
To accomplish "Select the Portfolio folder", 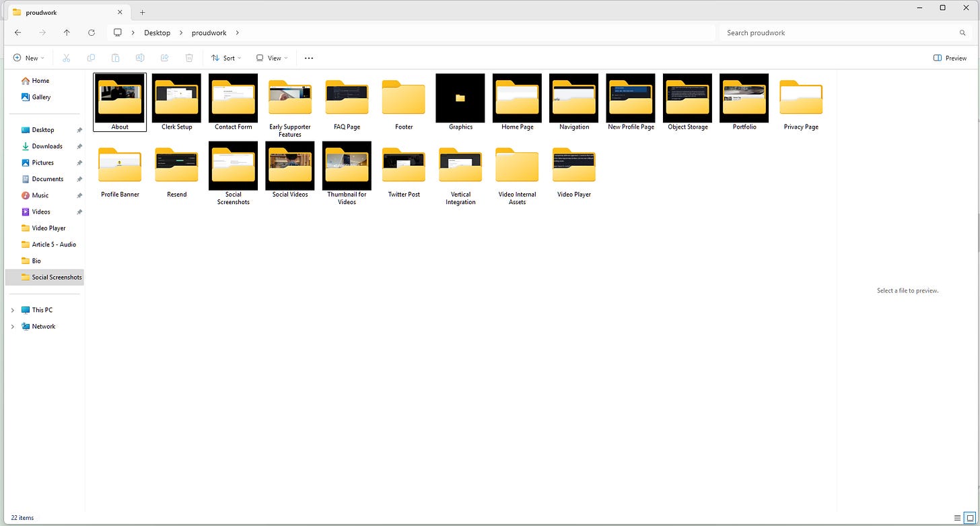I will (x=744, y=102).
